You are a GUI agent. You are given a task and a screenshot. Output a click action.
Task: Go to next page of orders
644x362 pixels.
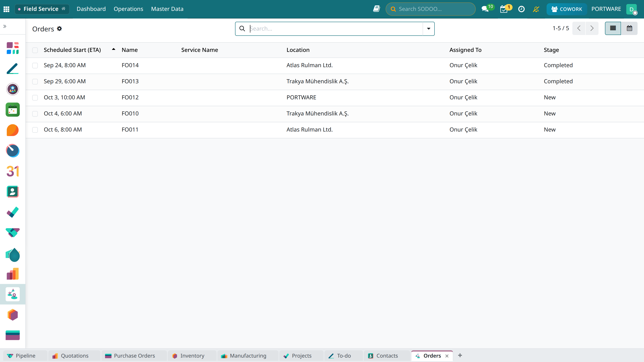tap(592, 28)
